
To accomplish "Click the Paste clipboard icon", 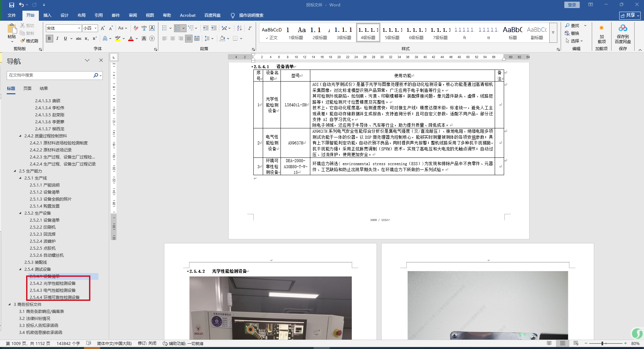I will coord(12,29).
